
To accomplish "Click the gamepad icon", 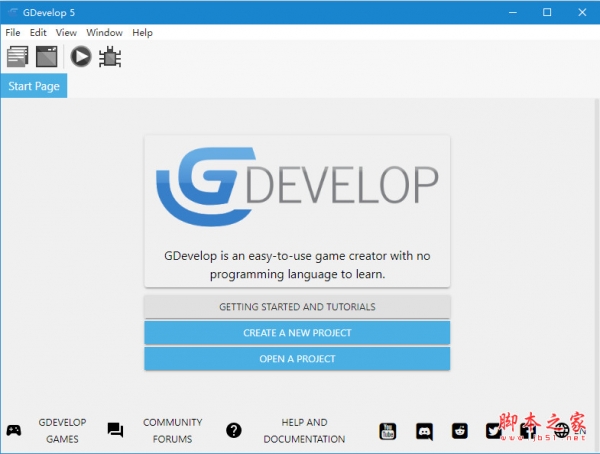I will [14, 431].
